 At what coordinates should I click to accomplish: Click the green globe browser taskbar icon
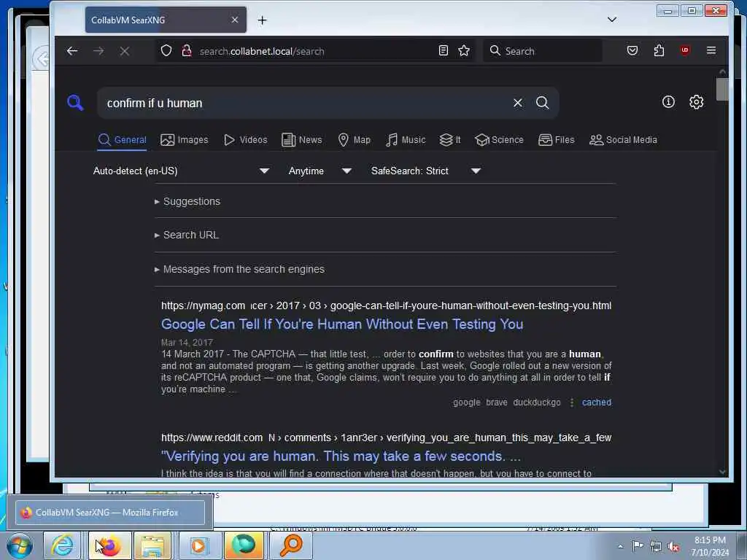[244, 545]
